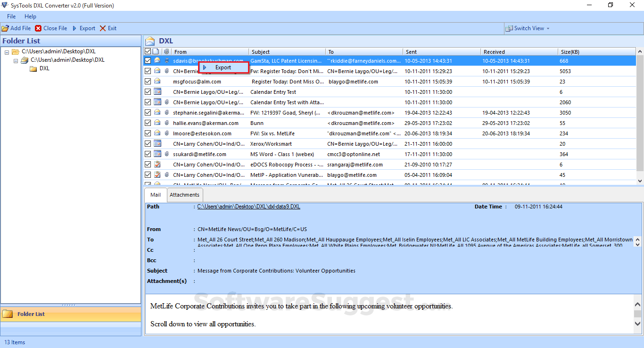Click the attachment paperclip on the Bunn message row
The height and width of the screenshot is (348, 644).
click(166, 123)
